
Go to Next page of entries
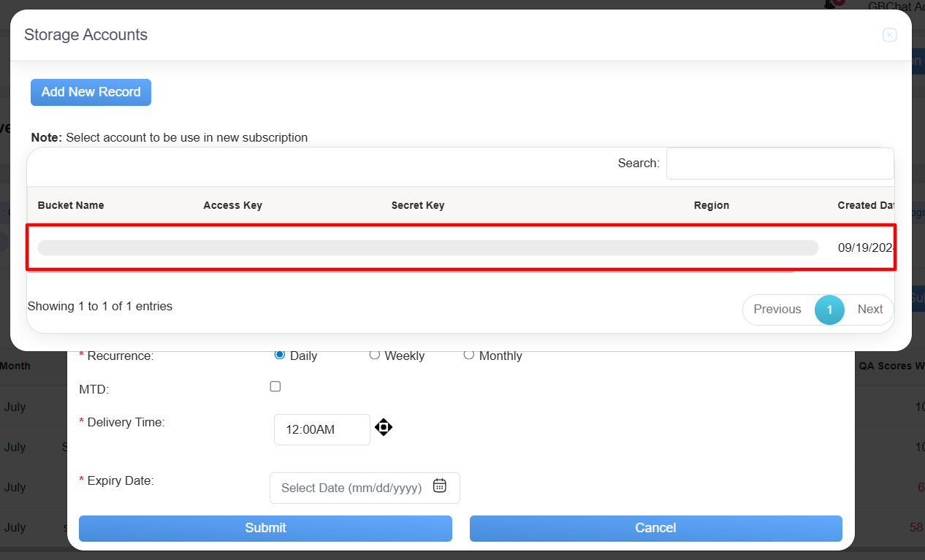[869, 310]
